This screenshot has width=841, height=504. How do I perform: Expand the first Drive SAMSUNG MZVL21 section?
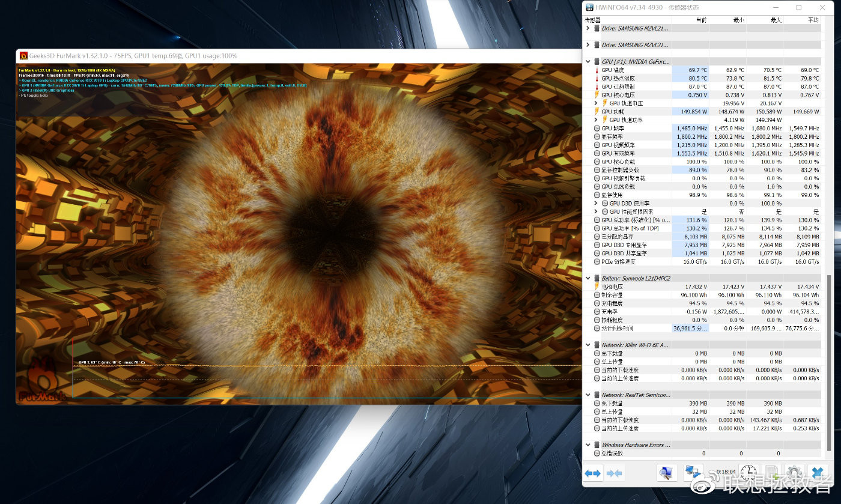tap(588, 28)
